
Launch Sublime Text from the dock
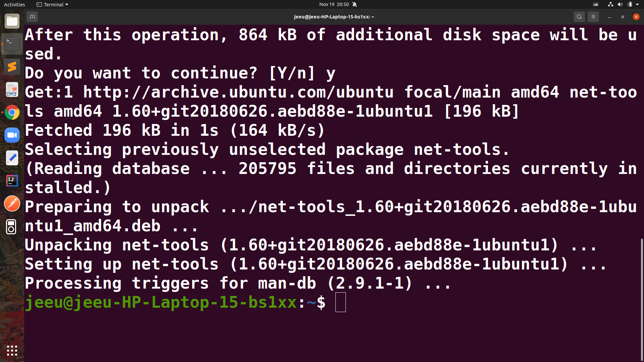12,67
